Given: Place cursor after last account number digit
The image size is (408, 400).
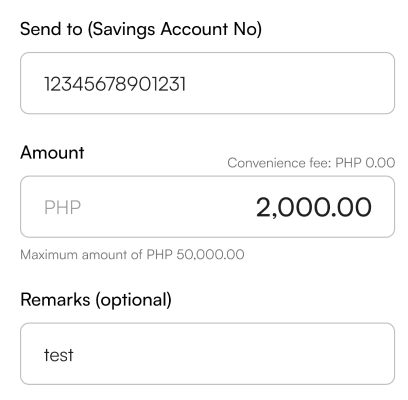Looking at the screenshot, I should tap(187, 84).
